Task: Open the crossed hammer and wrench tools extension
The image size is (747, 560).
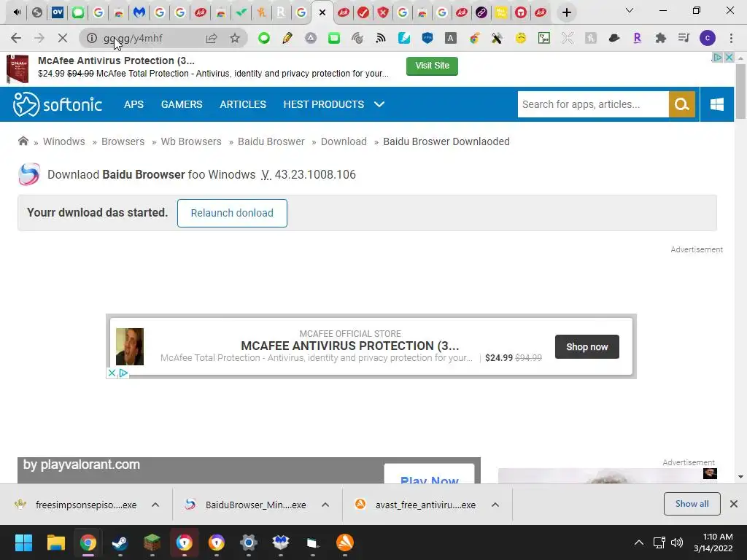Action: [498, 38]
